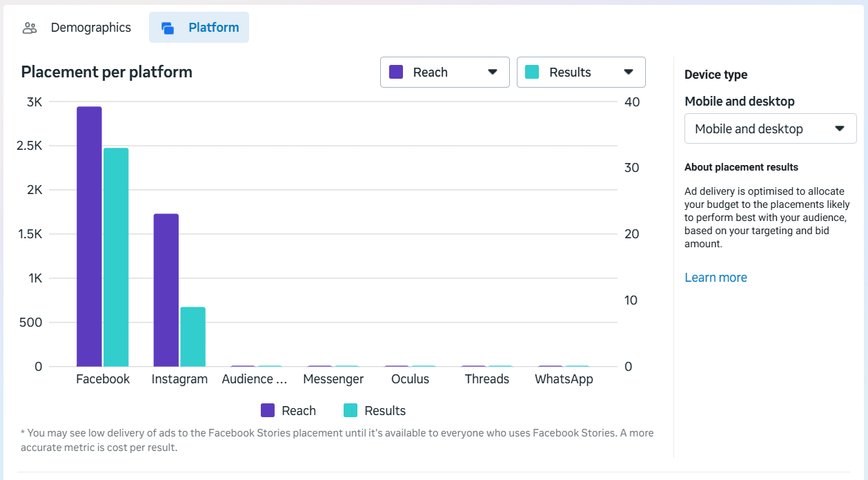
Task: Click the Audience Network axis label
Action: tap(254, 379)
